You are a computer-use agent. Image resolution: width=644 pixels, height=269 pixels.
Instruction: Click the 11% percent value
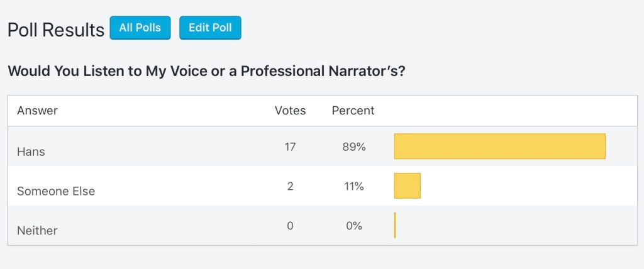[x=353, y=186]
